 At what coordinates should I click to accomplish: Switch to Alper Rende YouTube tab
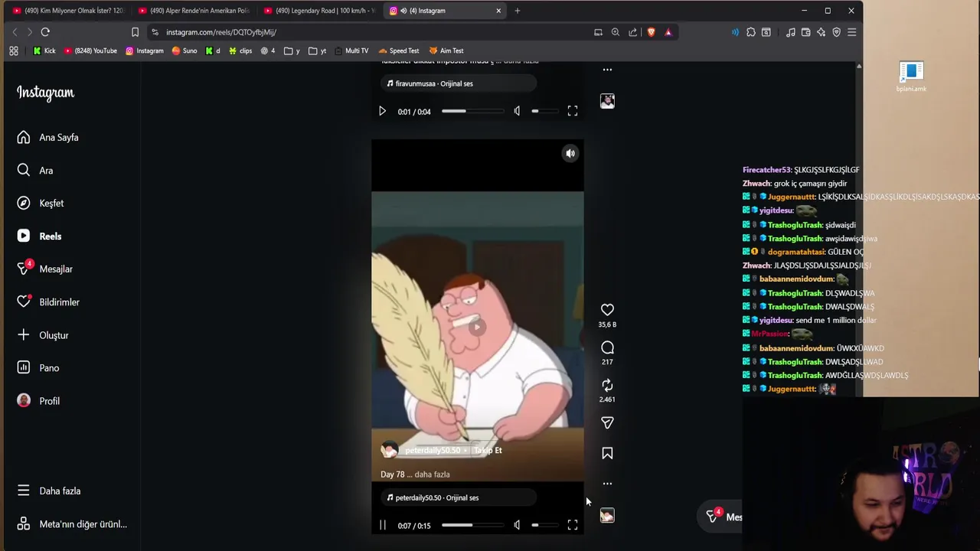pyautogui.click(x=193, y=11)
